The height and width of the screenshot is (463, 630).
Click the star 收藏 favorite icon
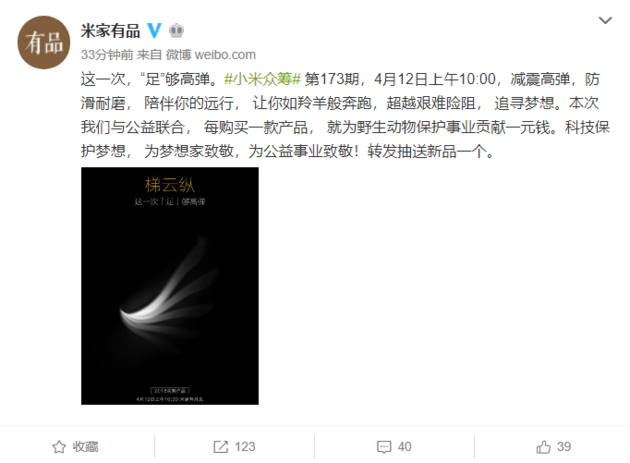59,447
